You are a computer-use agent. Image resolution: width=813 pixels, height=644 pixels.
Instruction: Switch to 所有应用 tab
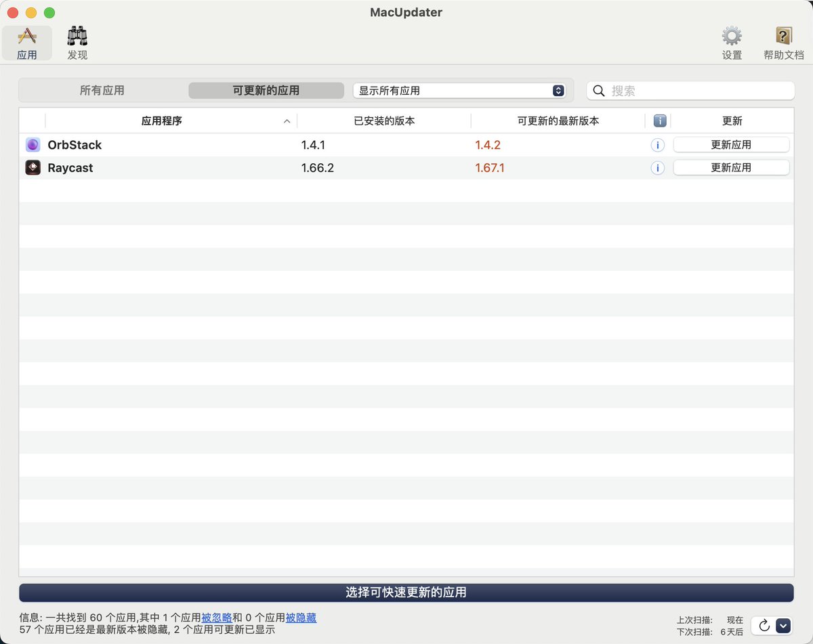[102, 90]
